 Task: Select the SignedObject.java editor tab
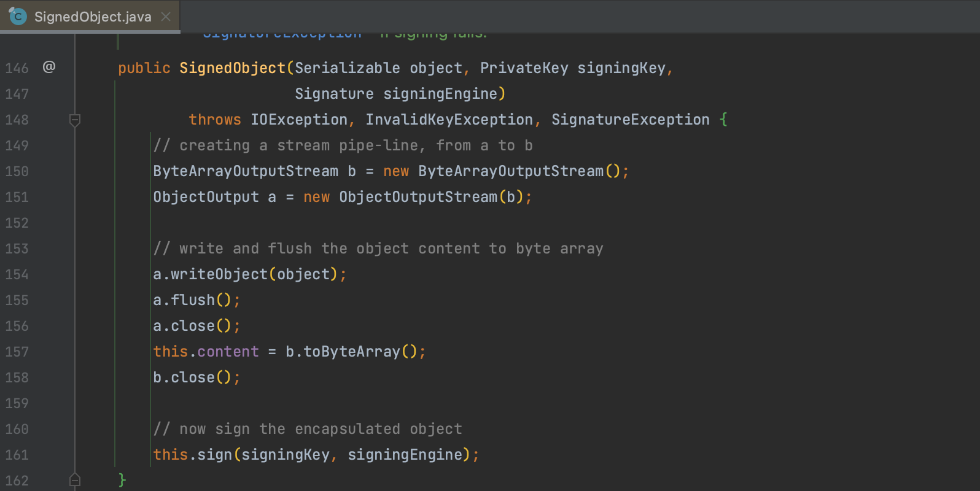tap(90, 17)
